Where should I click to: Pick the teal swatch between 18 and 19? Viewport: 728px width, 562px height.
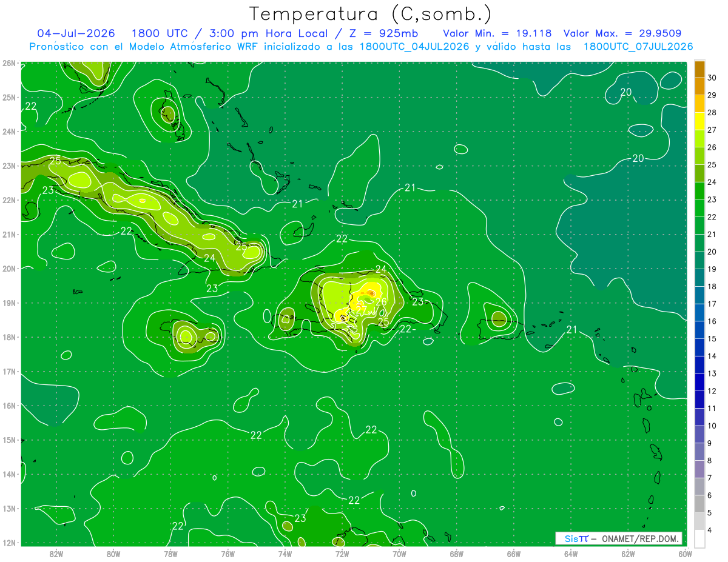[699, 278]
